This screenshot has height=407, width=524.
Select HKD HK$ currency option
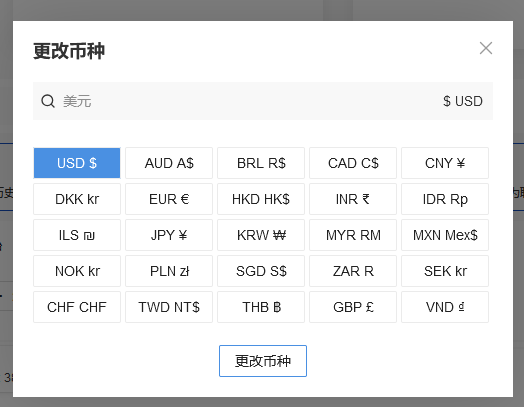[x=261, y=199]
